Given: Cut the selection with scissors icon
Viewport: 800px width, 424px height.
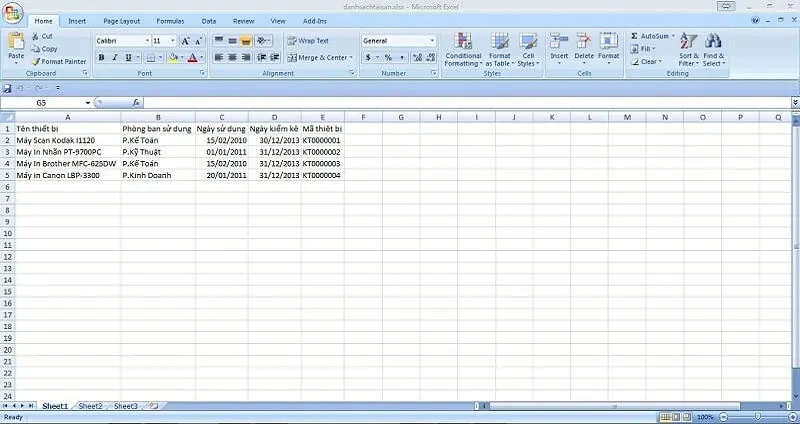Looking at the screenshot, I should 42,36.
